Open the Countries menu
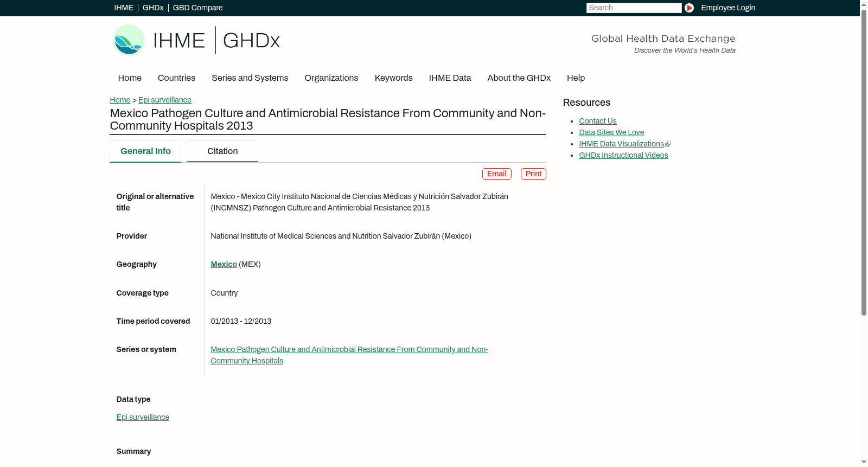 [176, 78]
